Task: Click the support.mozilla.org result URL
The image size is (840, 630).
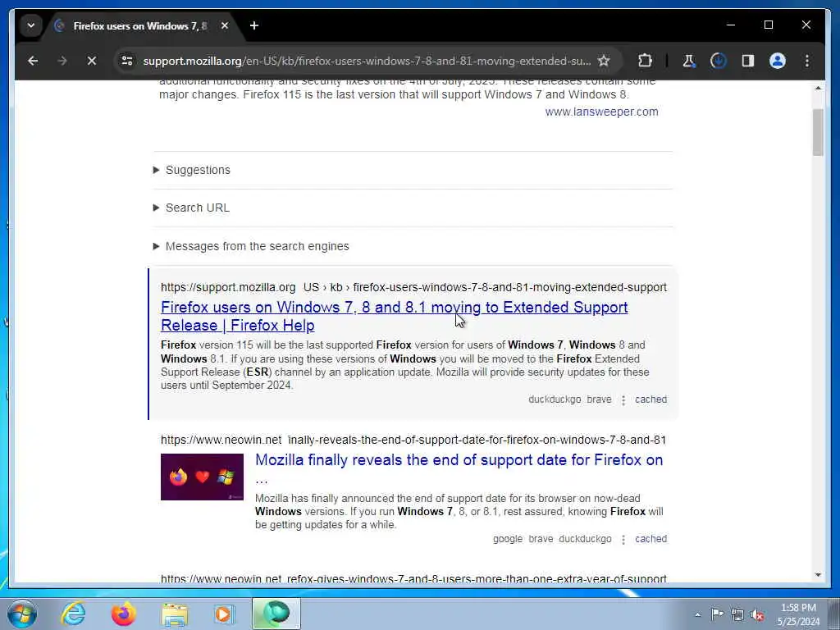Action: click(413, 287)
